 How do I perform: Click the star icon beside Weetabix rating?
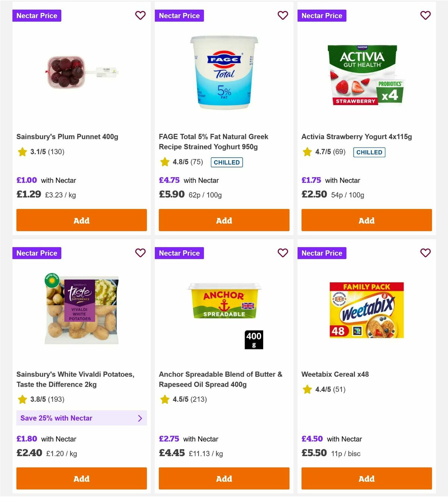coord(307,389)
